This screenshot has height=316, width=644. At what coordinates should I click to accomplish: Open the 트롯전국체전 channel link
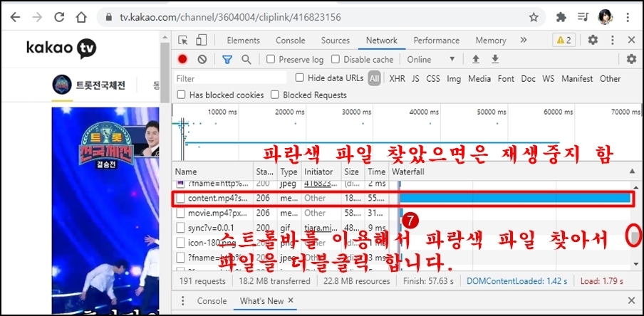pos(100,85)
